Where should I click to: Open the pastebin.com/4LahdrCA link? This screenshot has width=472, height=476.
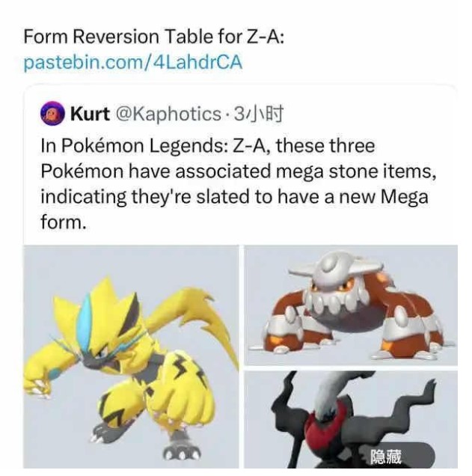point(133,63)
